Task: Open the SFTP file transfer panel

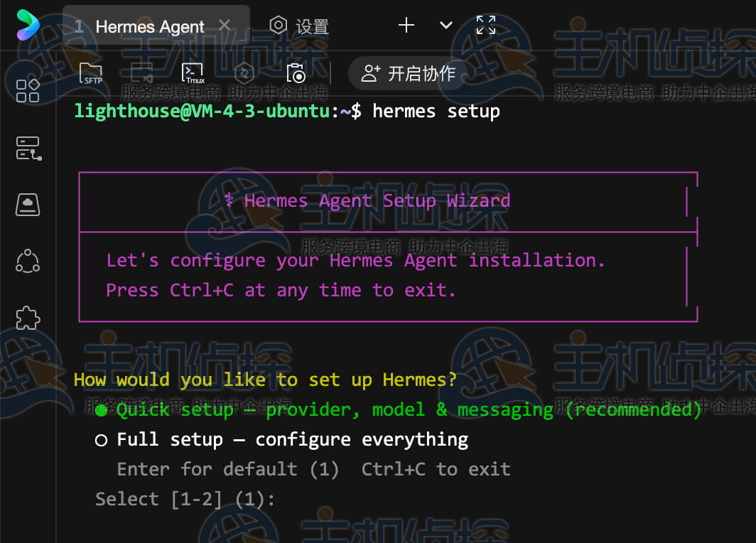Action: [x=91, y=72]
